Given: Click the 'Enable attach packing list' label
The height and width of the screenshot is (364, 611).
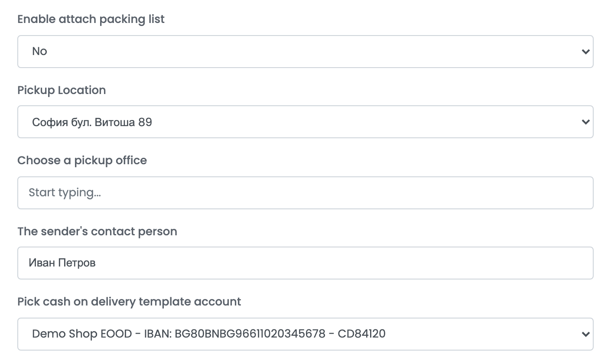Looking at the screenshot, I should coord(91,19).
